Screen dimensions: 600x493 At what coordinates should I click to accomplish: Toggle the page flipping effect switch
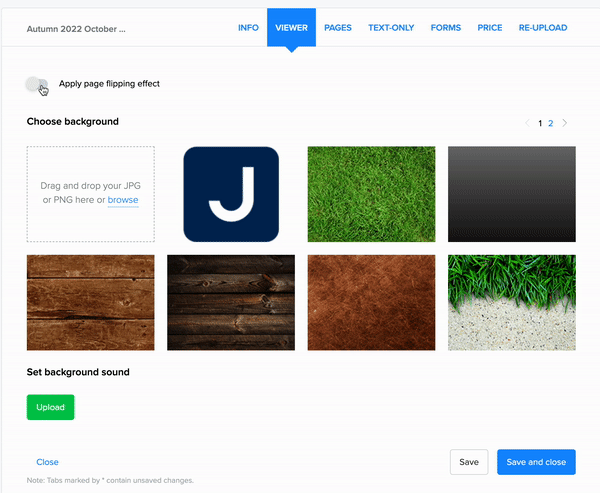(37, 84)
